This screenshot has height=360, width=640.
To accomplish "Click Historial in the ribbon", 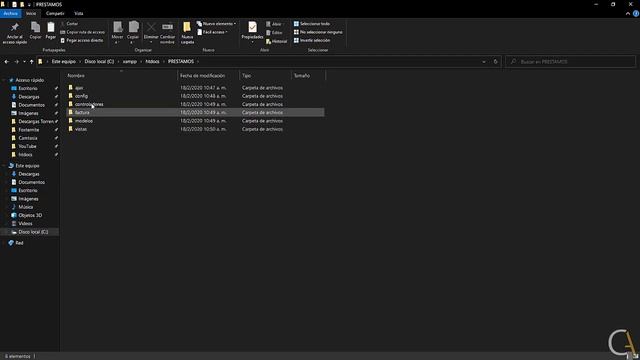I will coord(276,41).
